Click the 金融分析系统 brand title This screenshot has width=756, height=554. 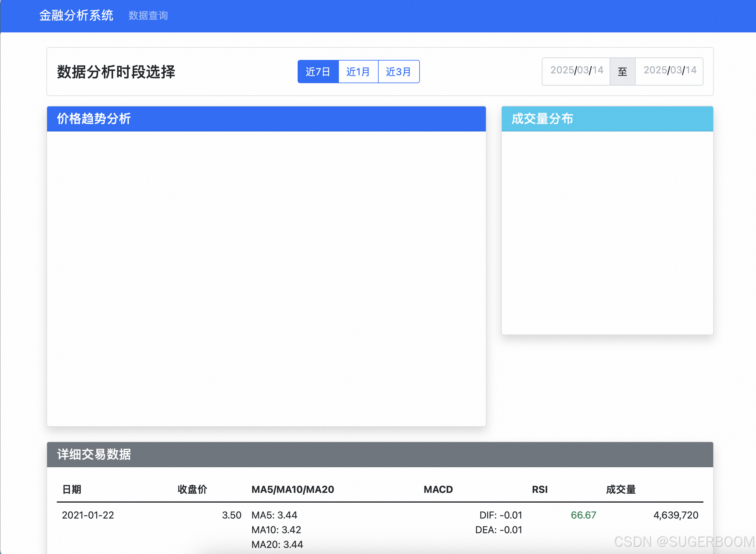tap(76, 15)
